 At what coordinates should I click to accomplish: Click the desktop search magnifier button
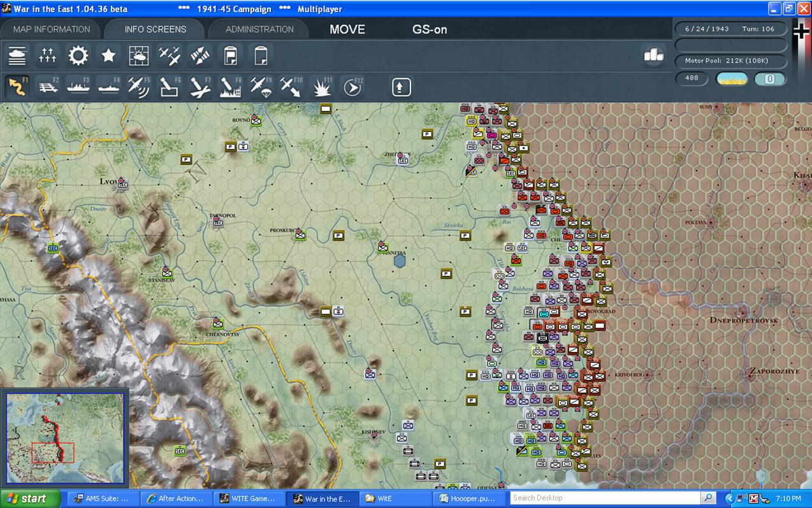pyautogui.click(x=708, y=498)
